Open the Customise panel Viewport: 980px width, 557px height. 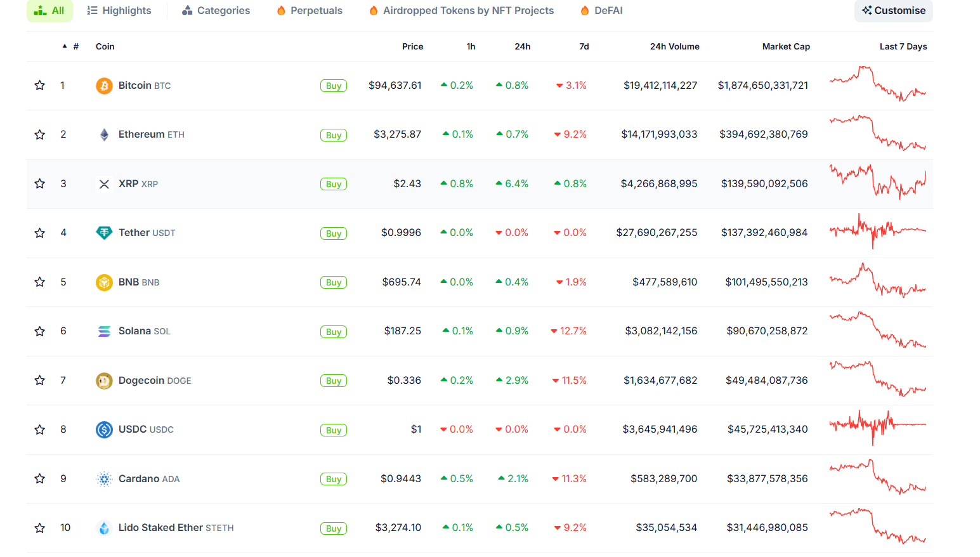(x=893, y=10)
